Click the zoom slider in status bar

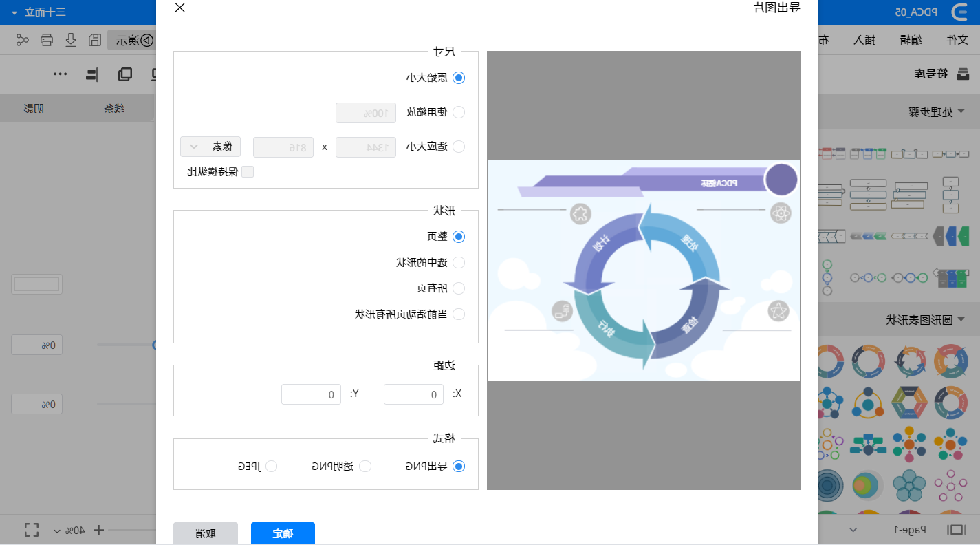pyautogui.click(x=132, y=530)
